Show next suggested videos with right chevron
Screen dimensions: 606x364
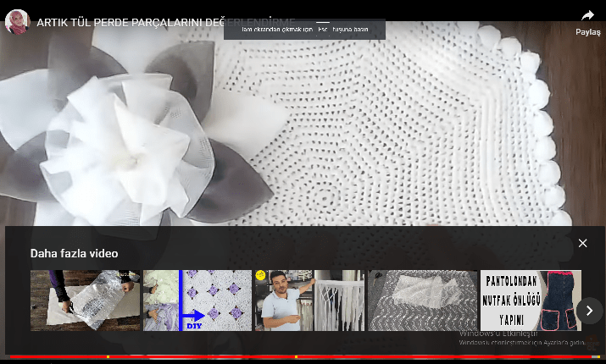589,311
